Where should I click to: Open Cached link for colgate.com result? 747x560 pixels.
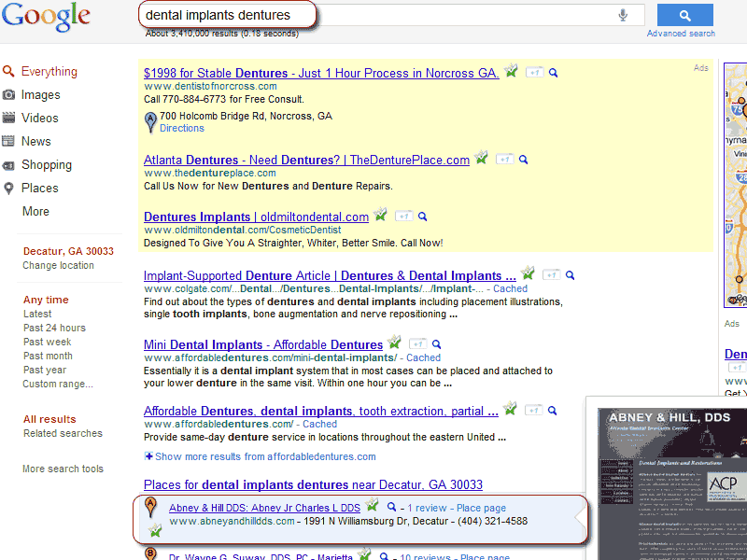510,288
